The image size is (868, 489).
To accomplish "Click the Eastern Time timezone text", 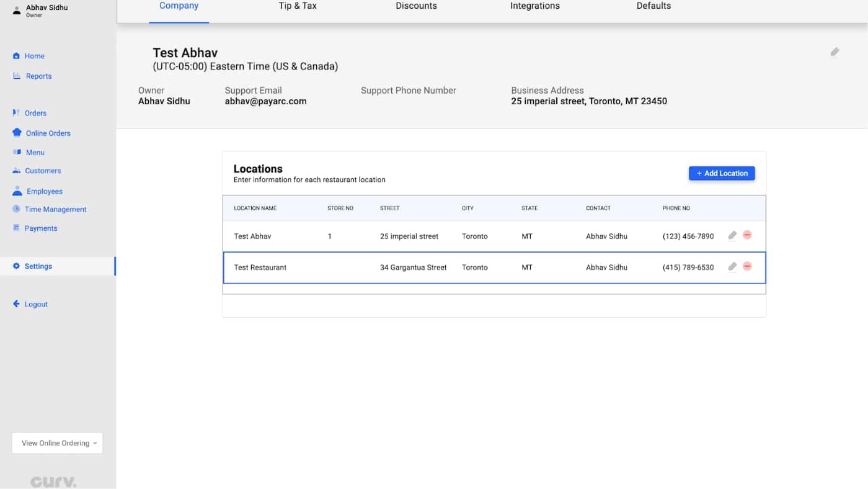I will tap(245, 66).
